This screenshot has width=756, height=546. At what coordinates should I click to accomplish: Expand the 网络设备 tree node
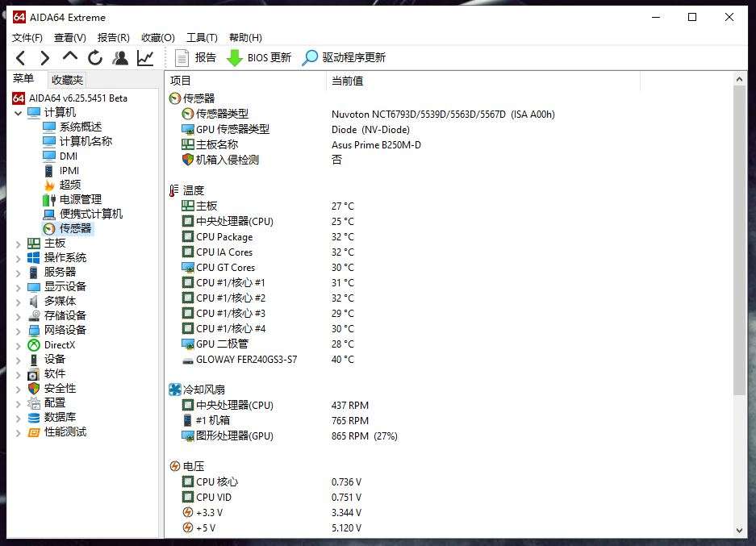coord(19,331)
